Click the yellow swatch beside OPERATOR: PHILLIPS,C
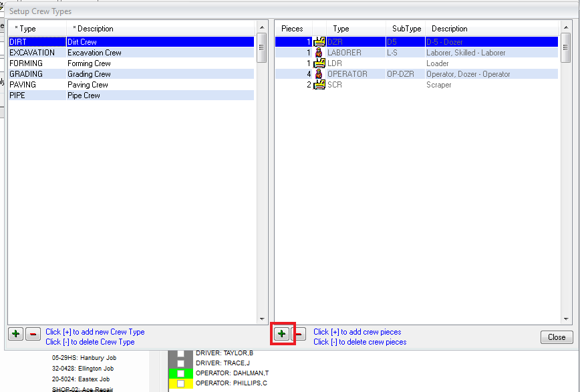 pos(181,383)
